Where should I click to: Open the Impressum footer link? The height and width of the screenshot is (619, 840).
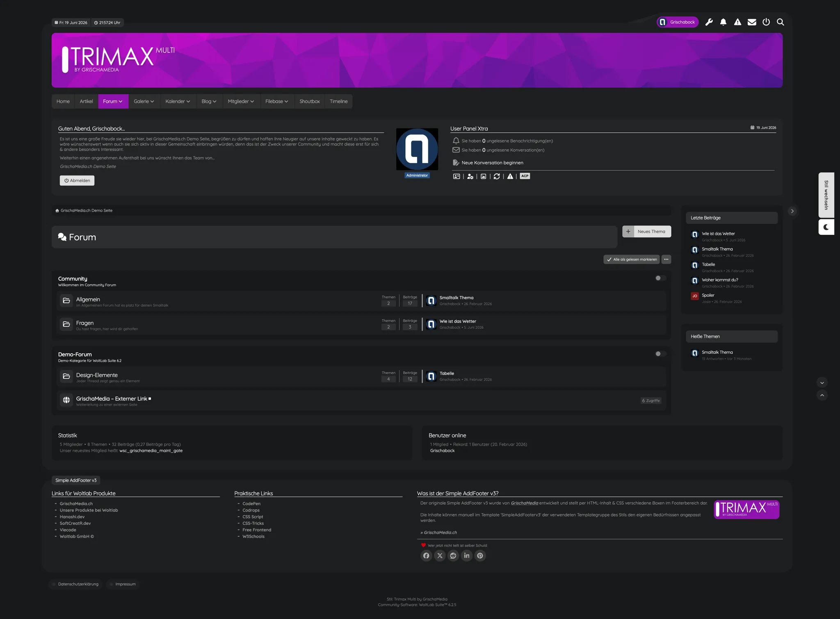pyautogui.click(x=126, y=584)
